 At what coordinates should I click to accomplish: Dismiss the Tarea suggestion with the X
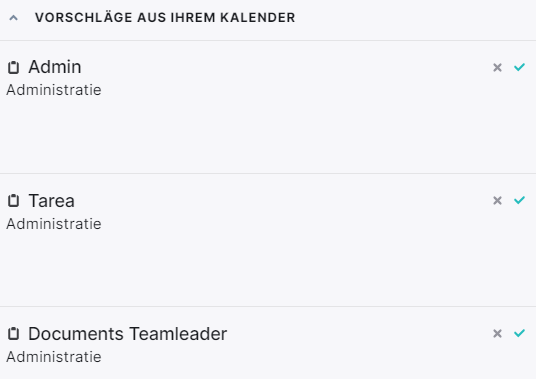[x=497, y=200]
